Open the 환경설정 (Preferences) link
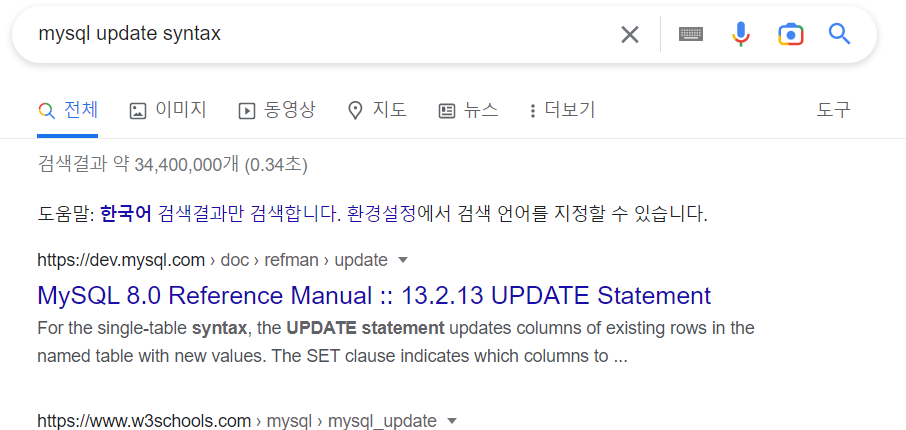Screen dimensions: 906x430 pyautogui.click(x=381, y=214)
